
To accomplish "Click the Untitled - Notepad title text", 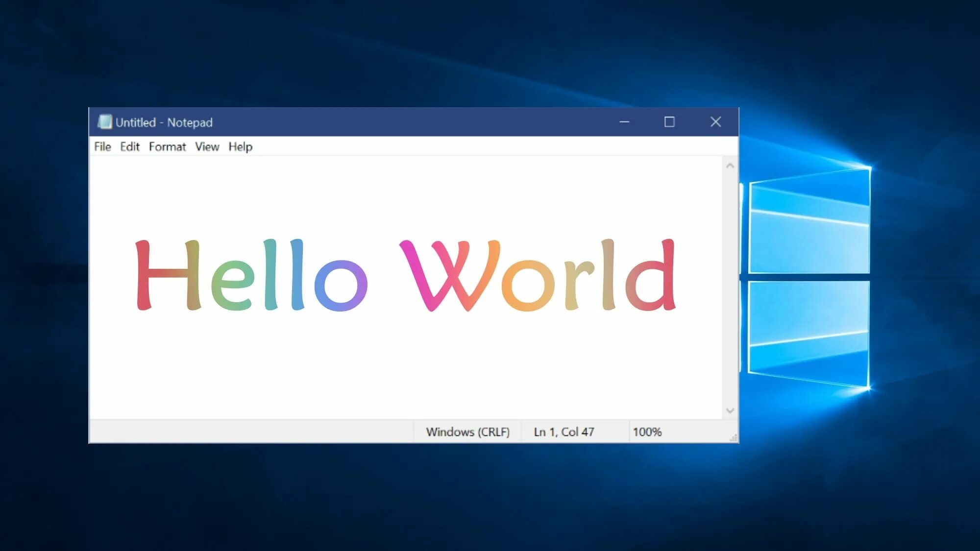I will point(164,122).
